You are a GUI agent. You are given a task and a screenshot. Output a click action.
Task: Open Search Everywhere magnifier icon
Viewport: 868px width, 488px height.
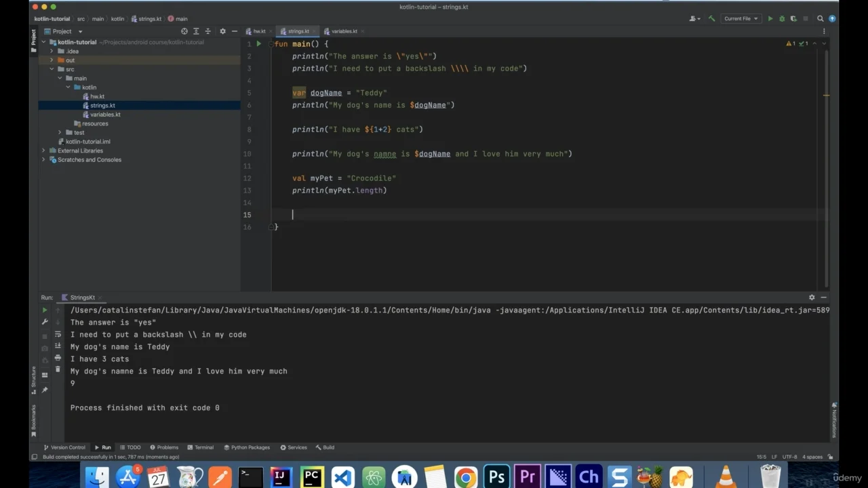(x=820, y=19)
